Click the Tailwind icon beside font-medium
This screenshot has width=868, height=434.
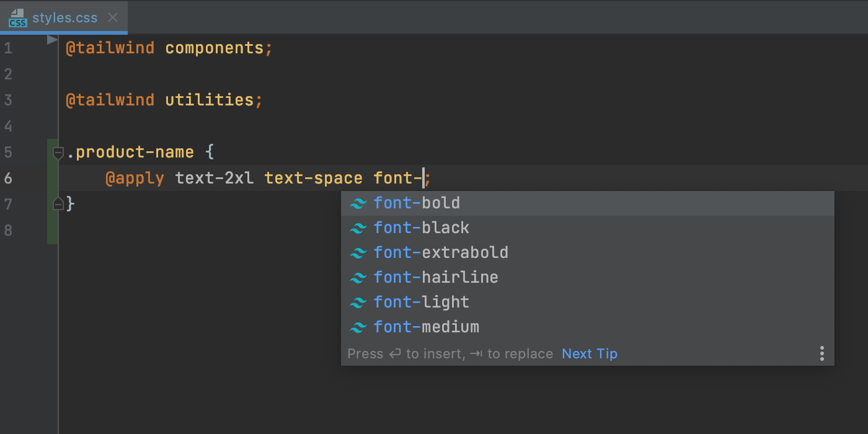[x=358, y=327]
